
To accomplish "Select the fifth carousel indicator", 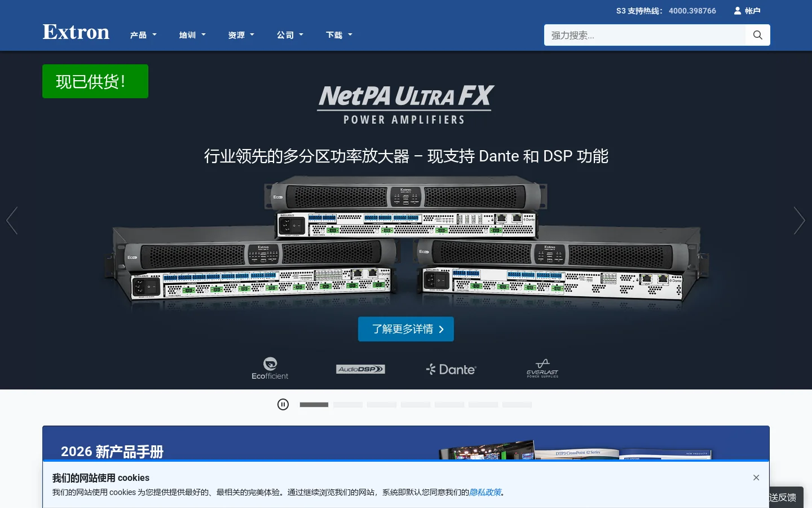I will point(449,405).
